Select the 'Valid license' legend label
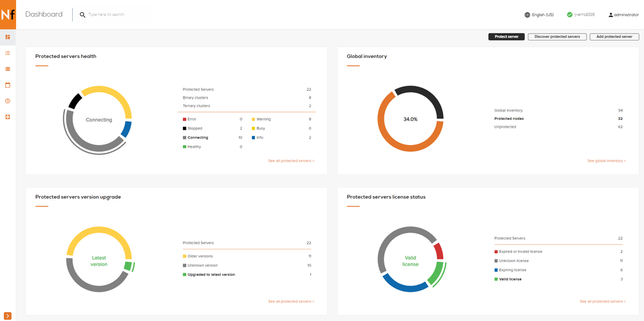 (x=511, y=280)
